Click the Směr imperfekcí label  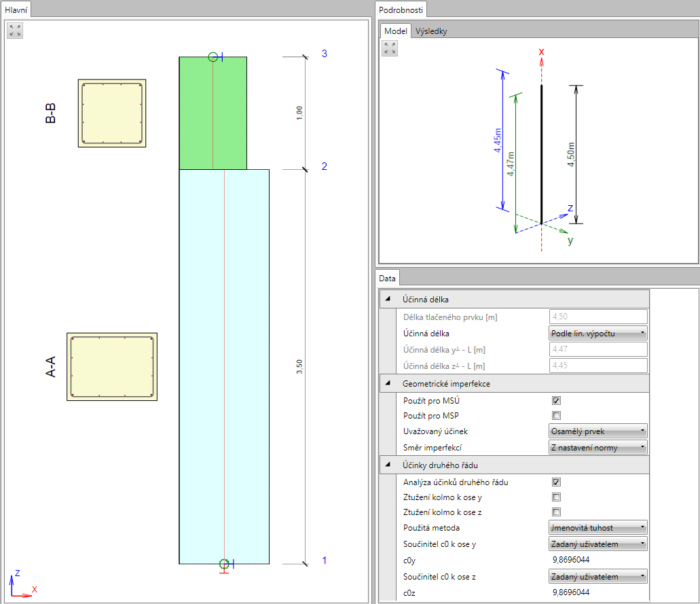[x=432, y=448]
